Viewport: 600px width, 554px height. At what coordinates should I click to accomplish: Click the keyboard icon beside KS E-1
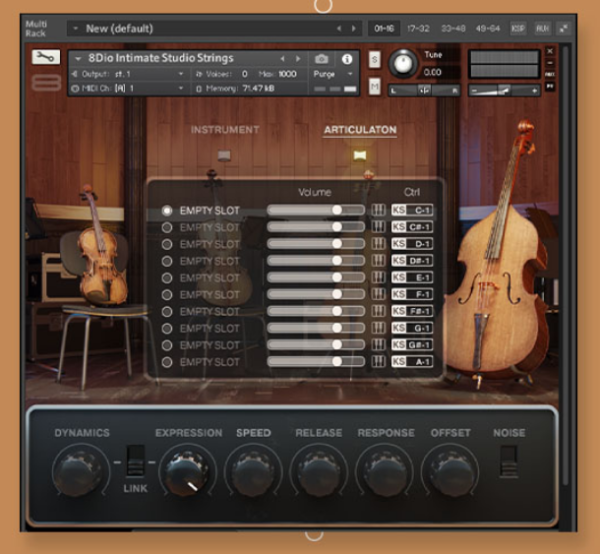pyautogui.click(x=378, y=277)
